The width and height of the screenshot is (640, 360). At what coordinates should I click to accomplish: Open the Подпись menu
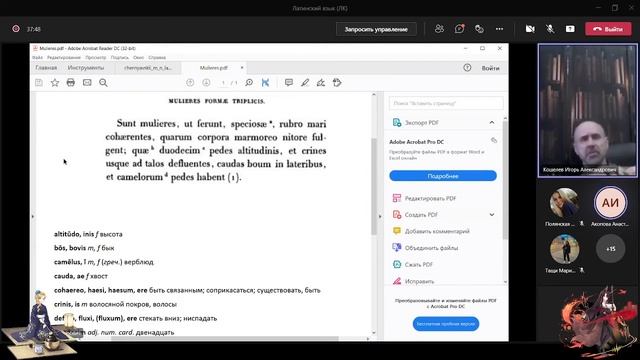click(x=120, y=58)
